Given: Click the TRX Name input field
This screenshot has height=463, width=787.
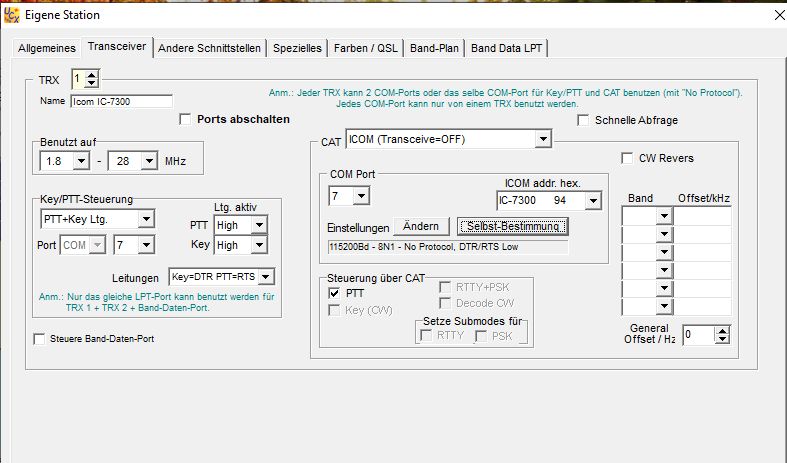Looking at the screenshot, I should (121, 101).
